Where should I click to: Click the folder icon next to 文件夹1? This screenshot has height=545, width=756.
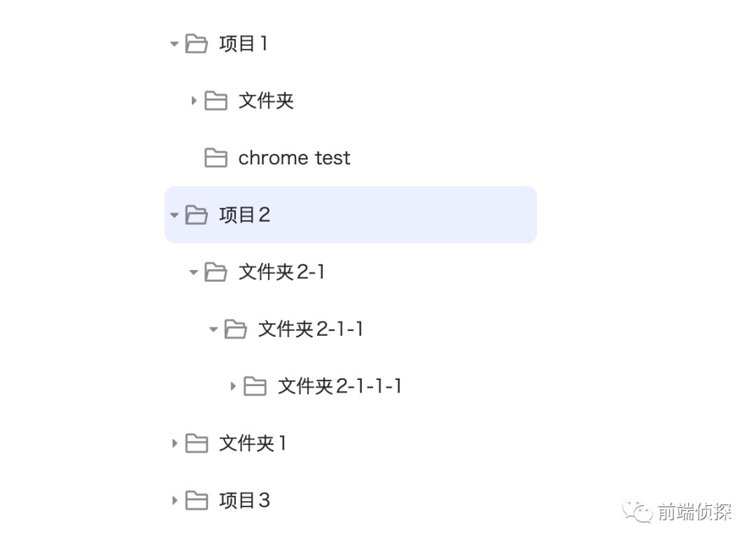tap(197, 444)
